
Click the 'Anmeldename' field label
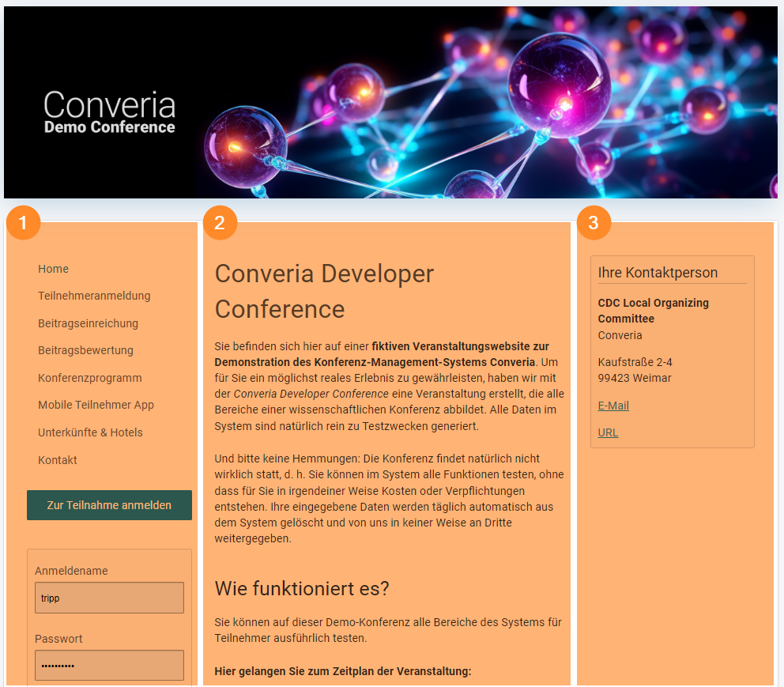tap(71, 571)
